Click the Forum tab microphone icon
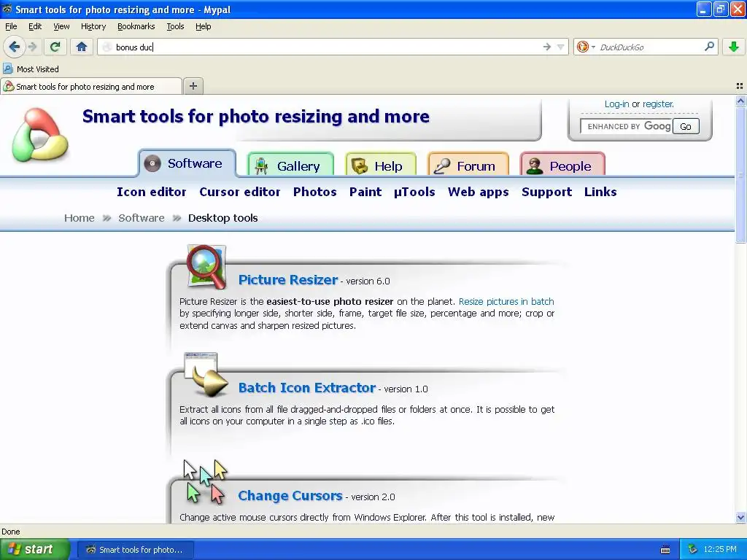The height and width of the screenshot is (560, 747). pos(441,166)
